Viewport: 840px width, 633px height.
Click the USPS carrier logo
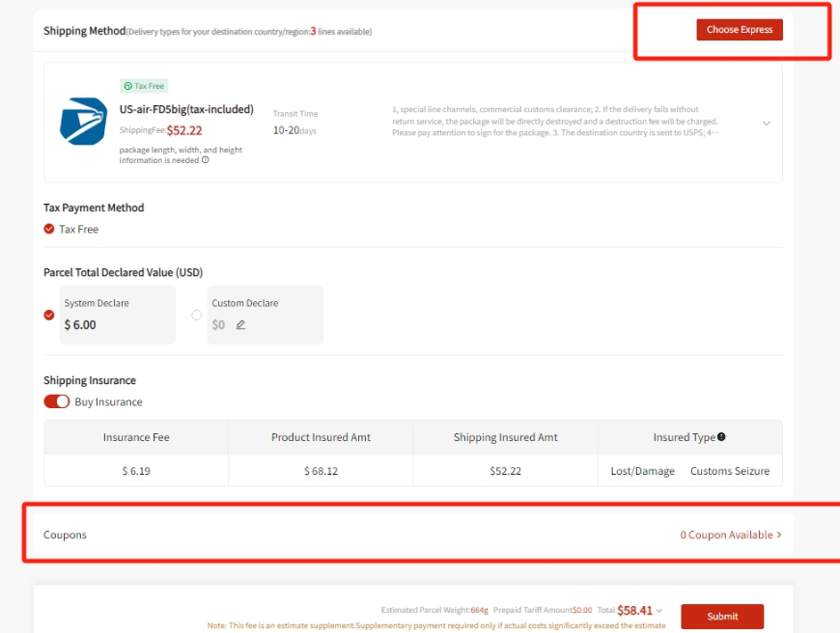83,122
